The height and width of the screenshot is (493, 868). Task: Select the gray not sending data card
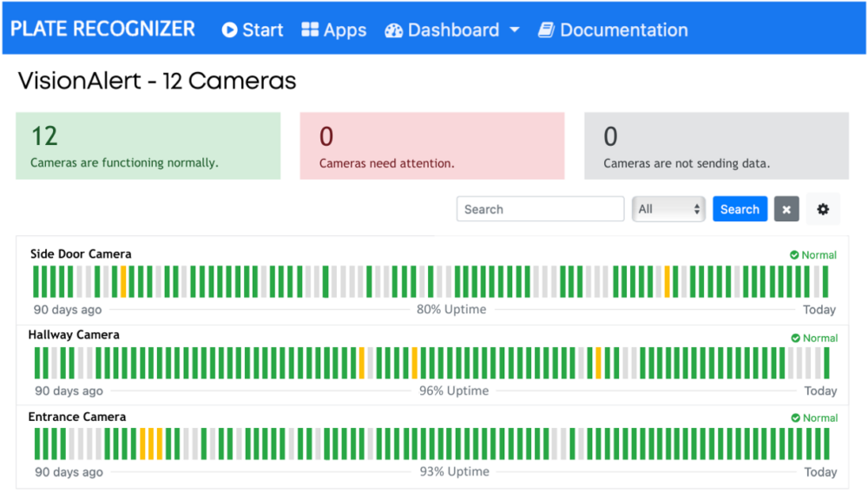(716, 146)
